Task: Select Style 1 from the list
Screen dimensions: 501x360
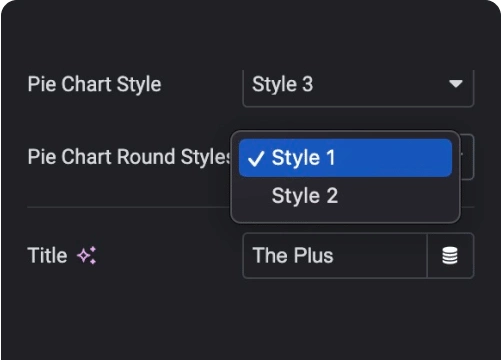Action: [x=345, y=158]
